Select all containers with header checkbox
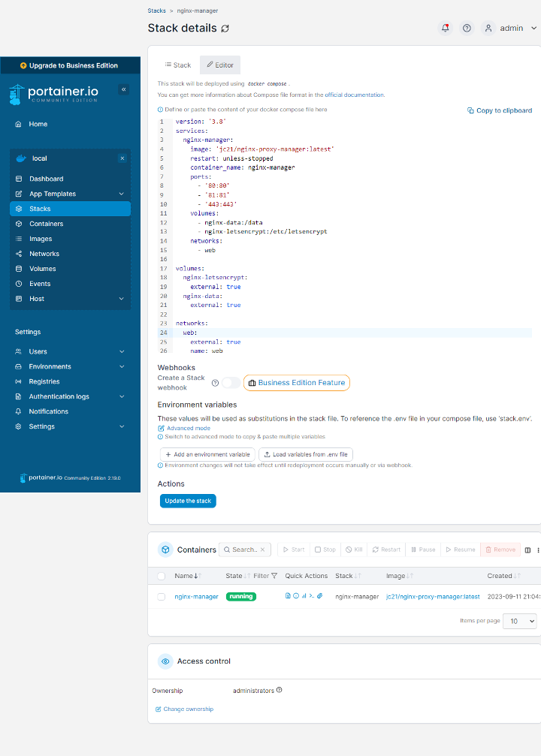541x756 pixels. (162, 576)
